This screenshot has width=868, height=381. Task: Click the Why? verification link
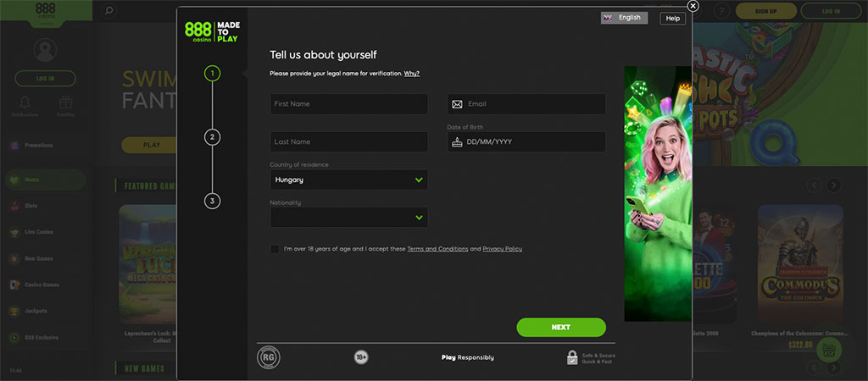[411, 74]
